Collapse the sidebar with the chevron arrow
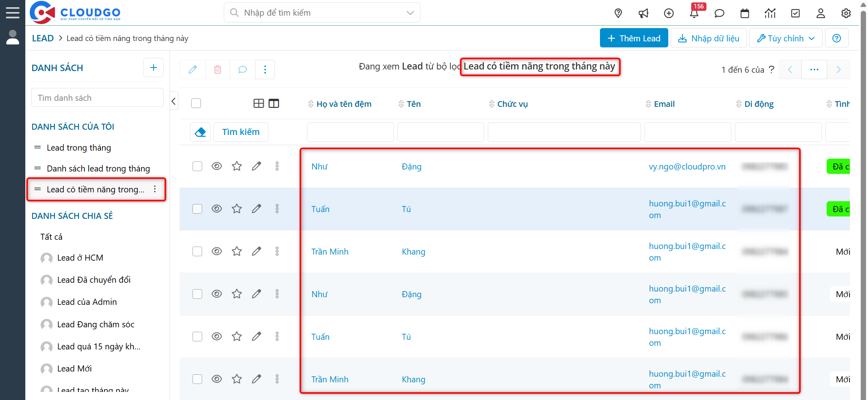868x400 pixels. click(x=174, y=101)
